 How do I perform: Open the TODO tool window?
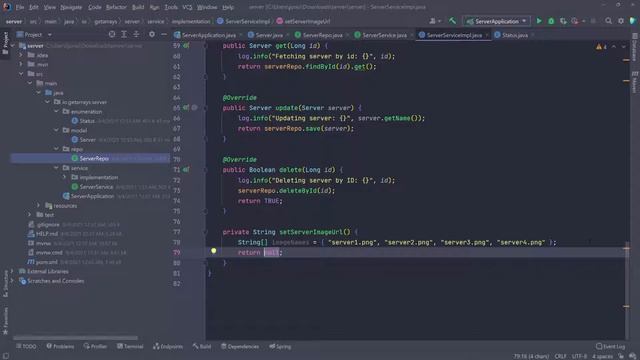26,347
